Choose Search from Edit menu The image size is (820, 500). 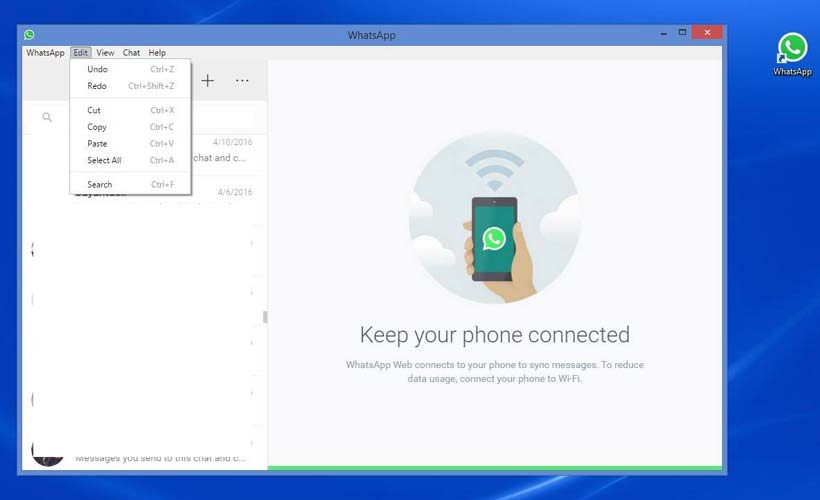click(x=131, y=185)
